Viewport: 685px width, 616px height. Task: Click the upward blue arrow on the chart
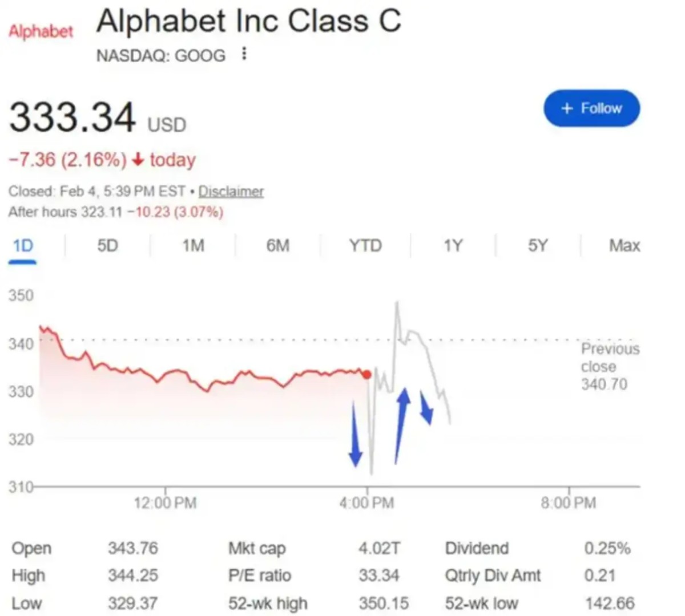[x=403, y=425]
